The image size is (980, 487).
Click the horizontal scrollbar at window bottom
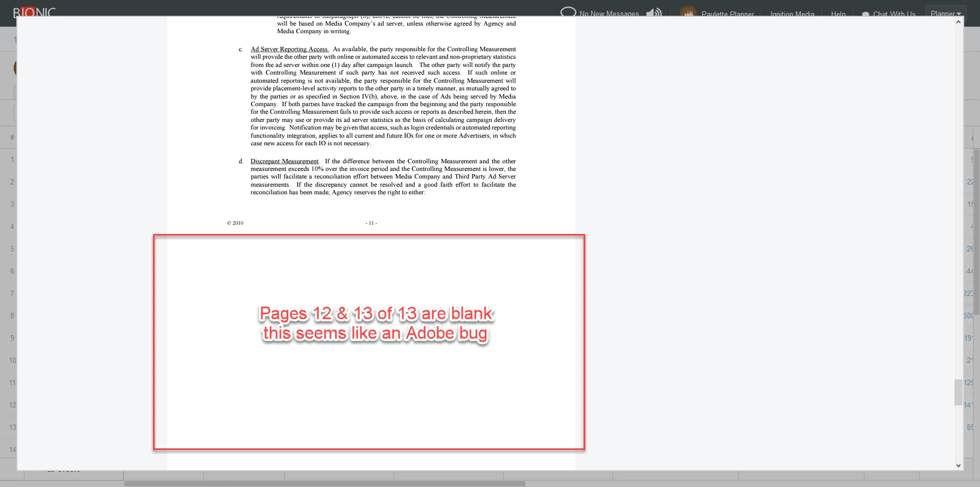(325, 484)
